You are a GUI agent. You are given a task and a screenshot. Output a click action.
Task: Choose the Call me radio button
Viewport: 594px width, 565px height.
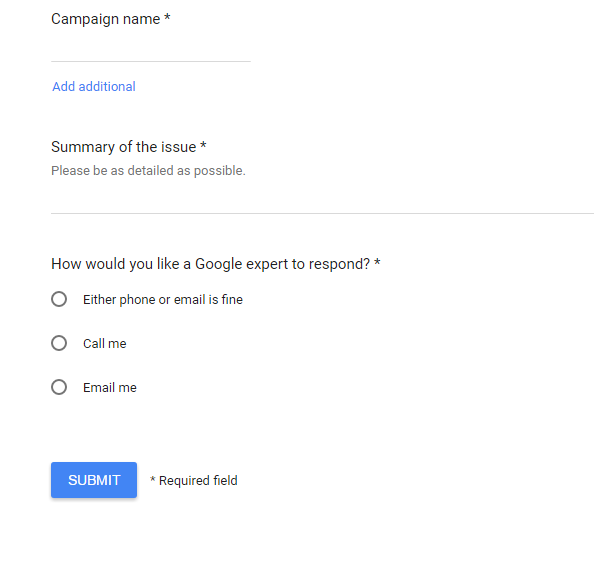click(x=59, y=343)
